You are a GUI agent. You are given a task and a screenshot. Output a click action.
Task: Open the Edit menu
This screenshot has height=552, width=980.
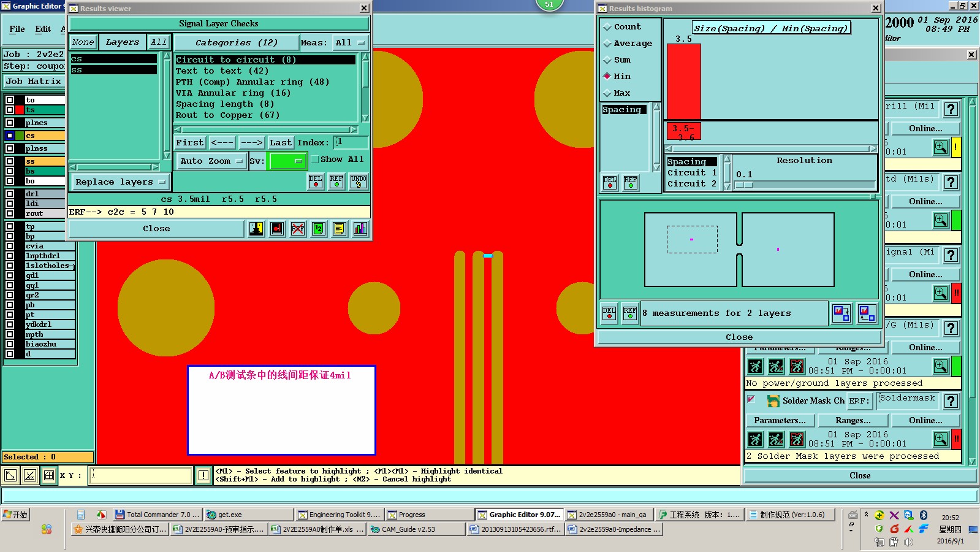pos(43,29)
